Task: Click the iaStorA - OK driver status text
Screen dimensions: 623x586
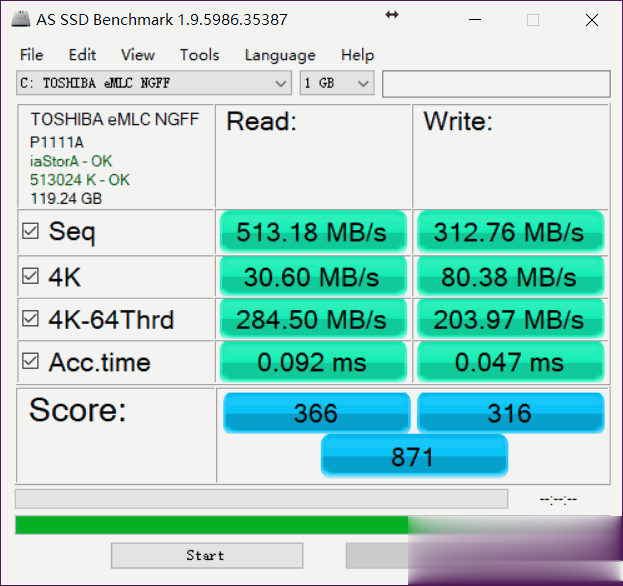Action: [71, 161]
